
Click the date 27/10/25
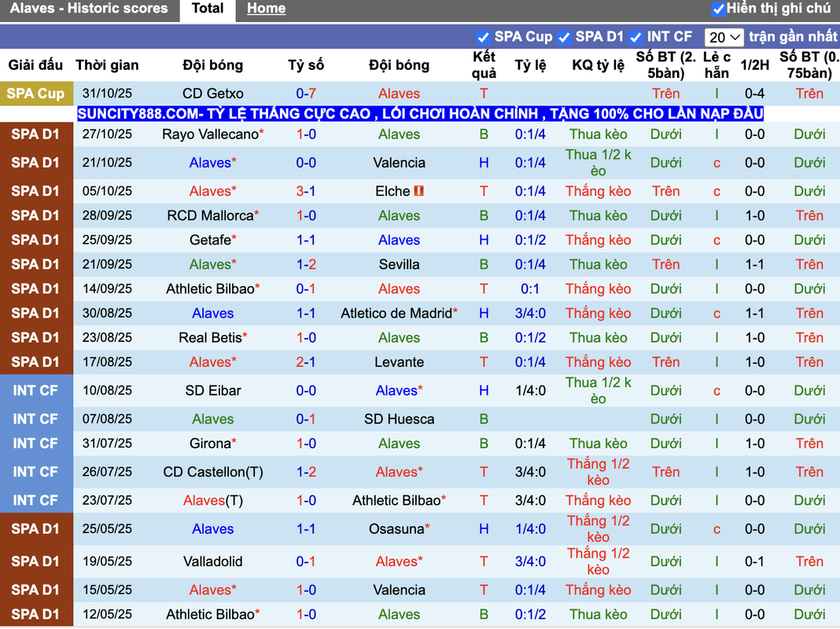107,134
